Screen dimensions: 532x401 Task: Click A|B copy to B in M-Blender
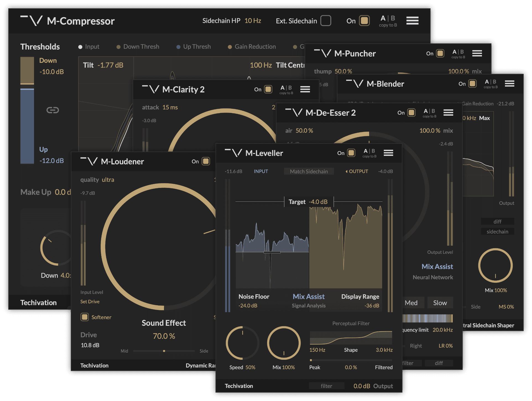491,84
